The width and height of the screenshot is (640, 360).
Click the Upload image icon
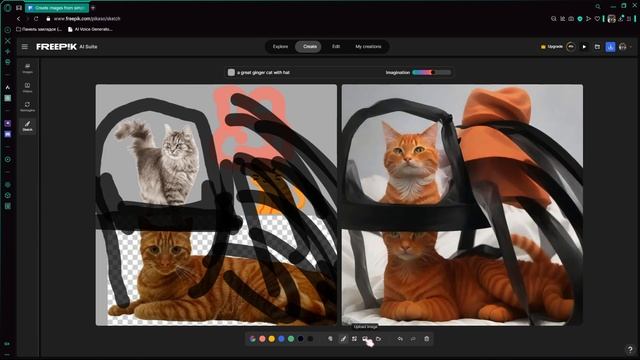click(x=365, y=339)
